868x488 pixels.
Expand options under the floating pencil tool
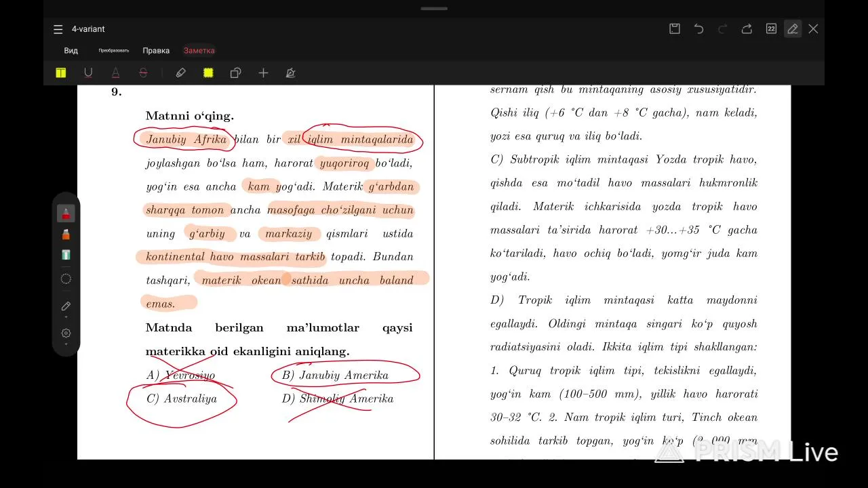66,317
